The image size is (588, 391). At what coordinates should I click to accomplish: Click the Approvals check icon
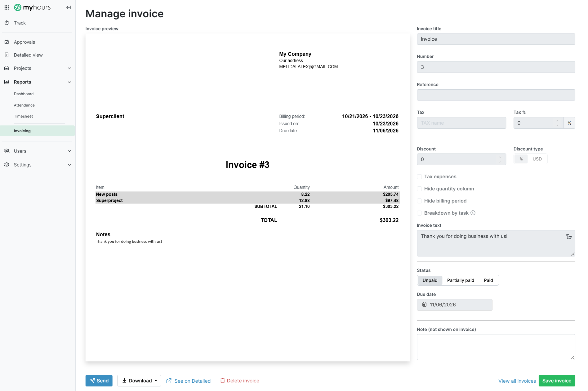coord(7,42)
